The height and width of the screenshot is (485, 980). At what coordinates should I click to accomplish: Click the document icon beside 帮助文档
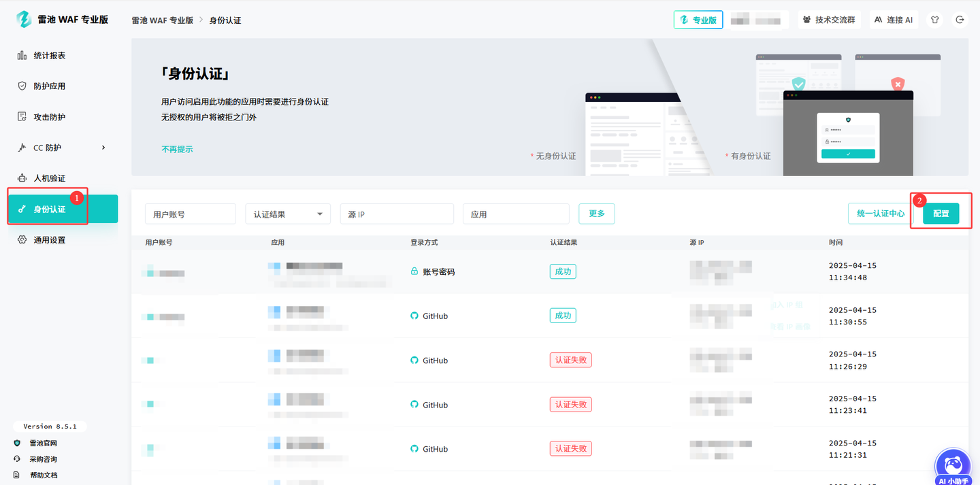pos(17,475)
